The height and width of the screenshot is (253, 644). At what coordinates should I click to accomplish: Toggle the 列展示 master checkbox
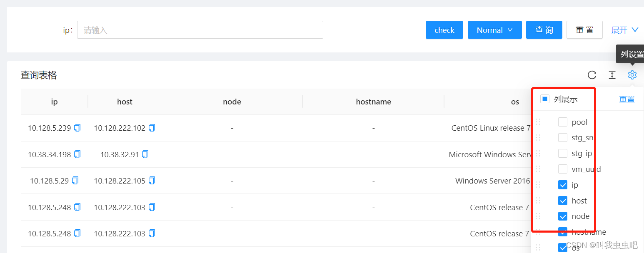544,99
